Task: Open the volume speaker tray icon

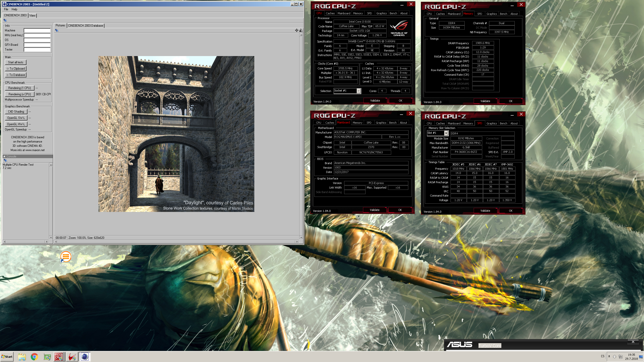Action: pyautogui.click(x=615, y=356)
